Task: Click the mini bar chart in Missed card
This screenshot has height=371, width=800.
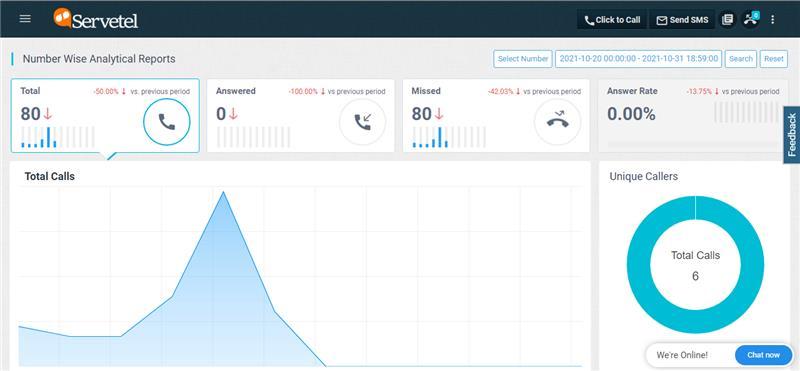Action: [x=449, y=137]
